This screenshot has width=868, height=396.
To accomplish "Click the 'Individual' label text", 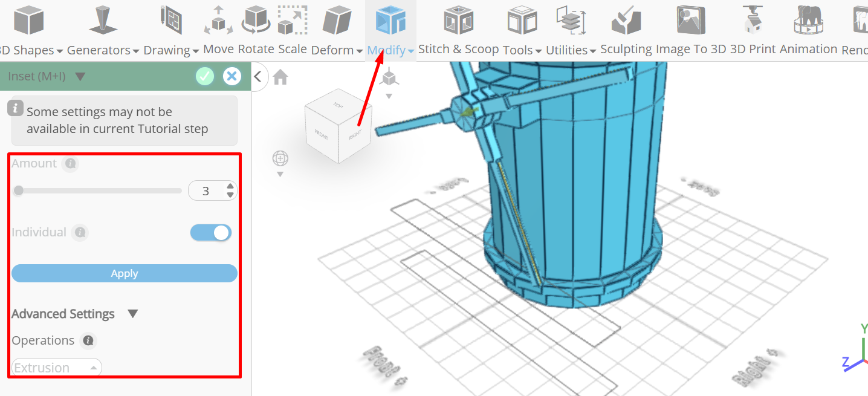I will [x=39, y=233].
